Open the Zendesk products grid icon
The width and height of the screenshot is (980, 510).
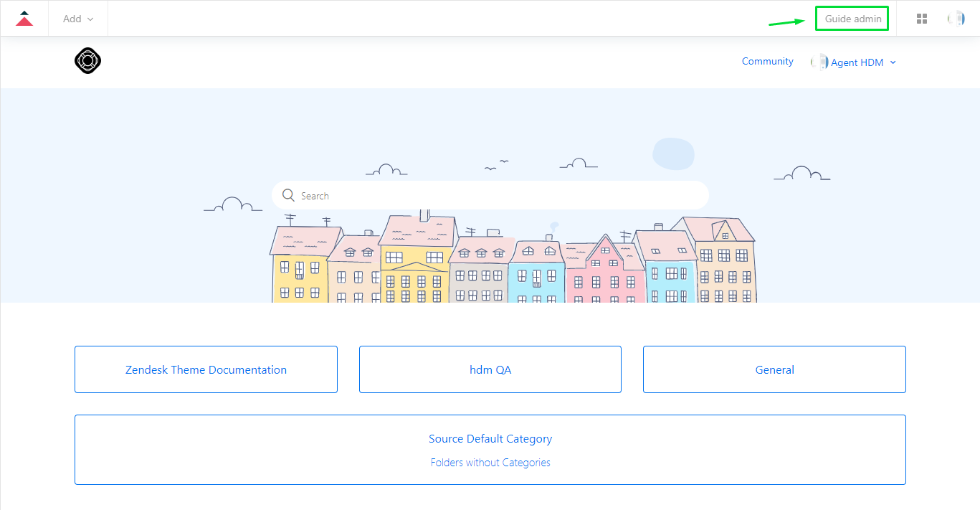click(x=922, y=19)
